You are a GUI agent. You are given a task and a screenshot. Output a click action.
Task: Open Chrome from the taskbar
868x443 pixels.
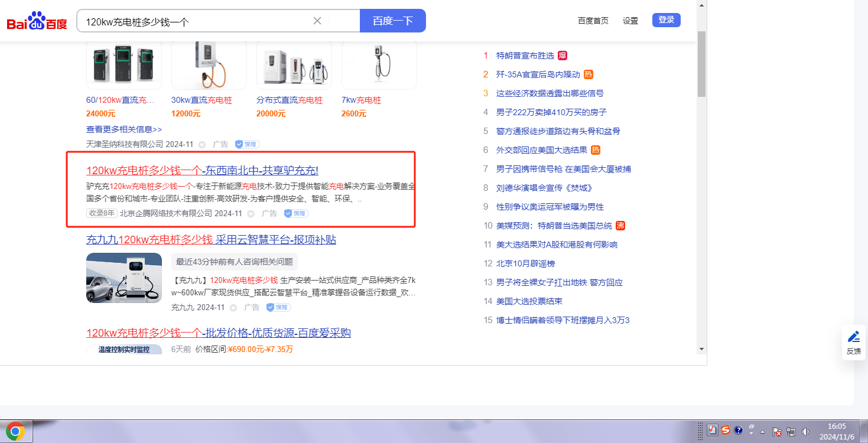tap(15, 431)
